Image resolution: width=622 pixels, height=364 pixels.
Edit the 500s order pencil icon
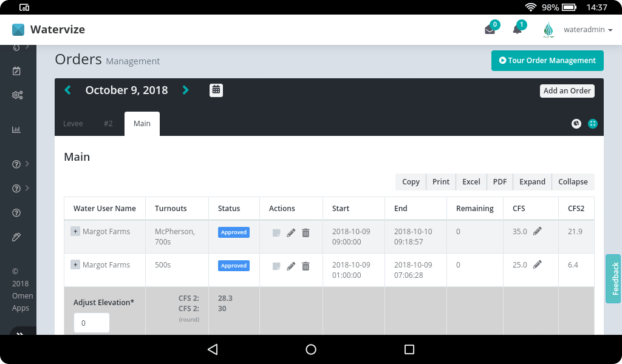291,266
